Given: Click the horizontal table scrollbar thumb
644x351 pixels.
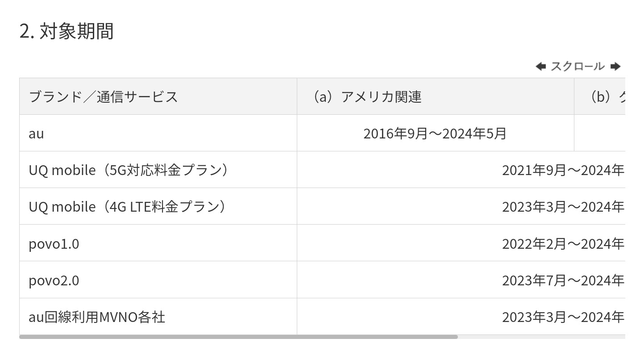Looking at the screenshot, I should point(238,337).
